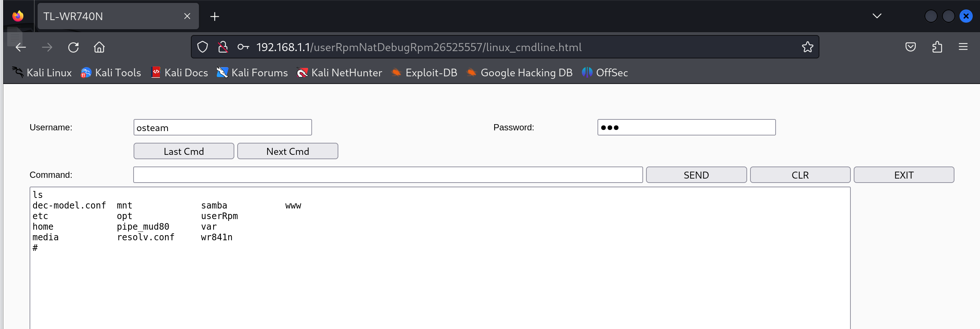Bookmark this page with the star
The height and width of the screenshot is (329, 980).
pyautogui.click(x=807, y=47)
